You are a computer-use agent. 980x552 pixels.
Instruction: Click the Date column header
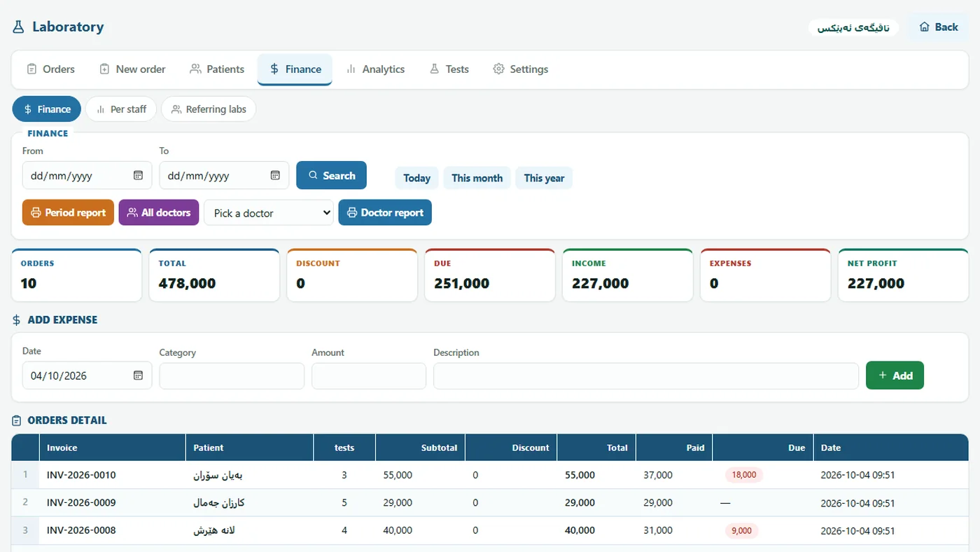[891, 448]
